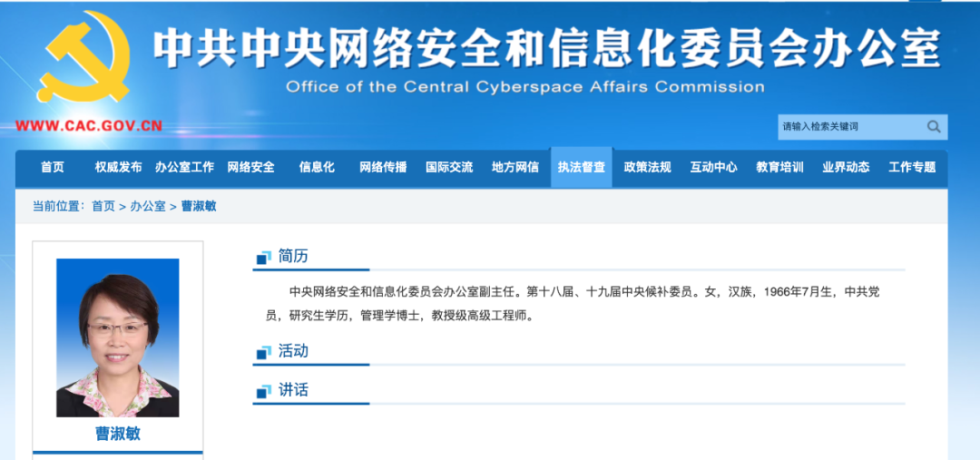Click the 首页 breadcrumb link
Screen dimensions: 980x460
[x=103, y=206]
